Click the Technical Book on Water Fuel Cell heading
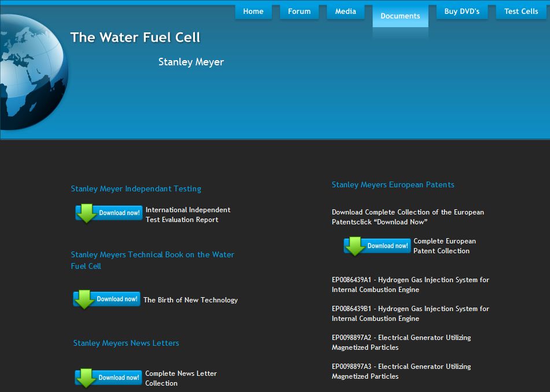 point(152,260)
